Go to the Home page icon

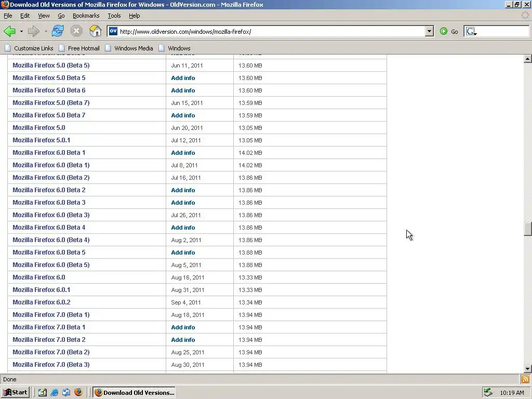pyautogui.click(x=96, y=31)
